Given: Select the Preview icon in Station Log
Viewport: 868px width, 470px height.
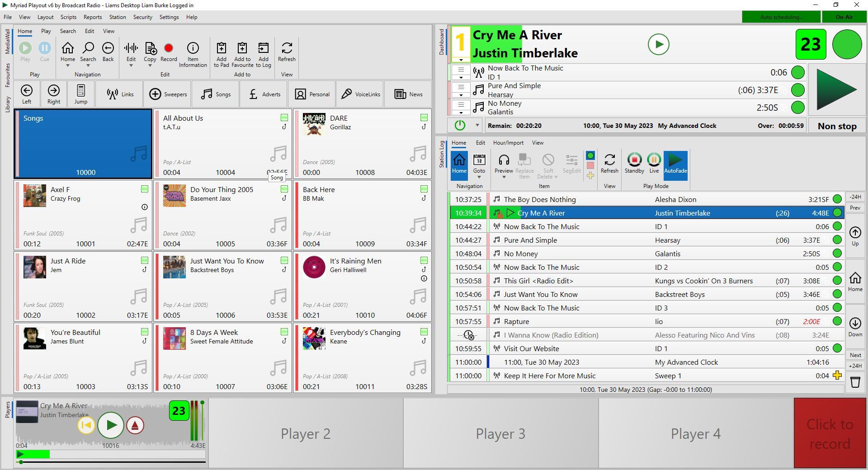Looking at the screenshot, I should coord(503,164).
